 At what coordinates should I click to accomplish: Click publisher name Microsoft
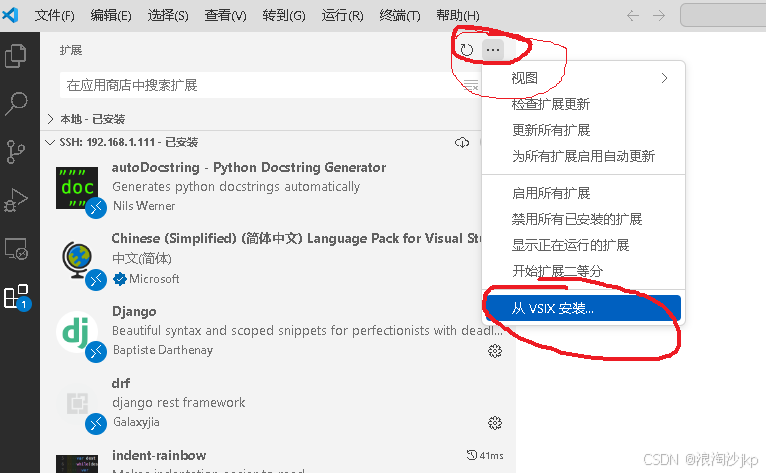click(154, 279)
